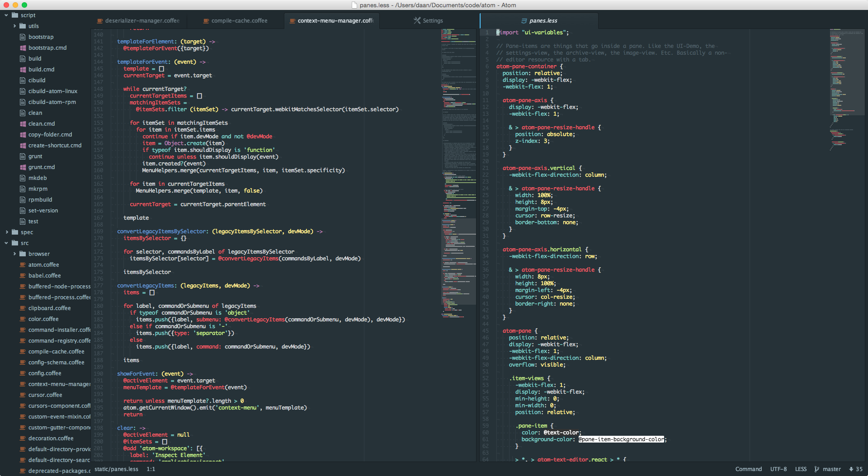Click the static/panes.less path in status bar
The height and width of the screenshot is (476, 868).
click(x=116, y=469)
